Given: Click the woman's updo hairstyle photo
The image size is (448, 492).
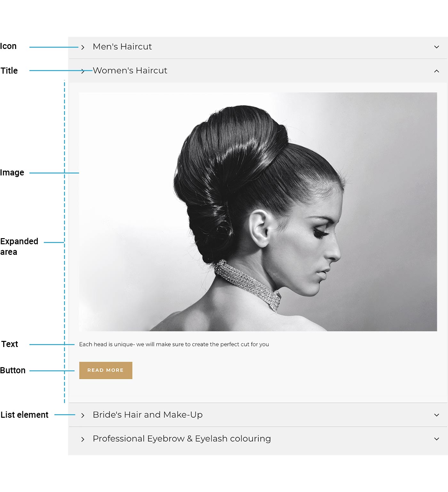Looking at the screenshot, I should point(258,212).
